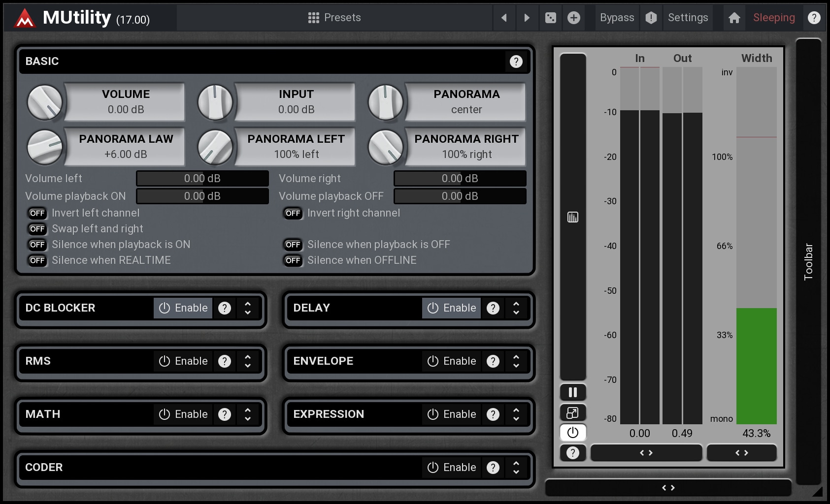Click the Volume left value field

[x=202, y=179]
